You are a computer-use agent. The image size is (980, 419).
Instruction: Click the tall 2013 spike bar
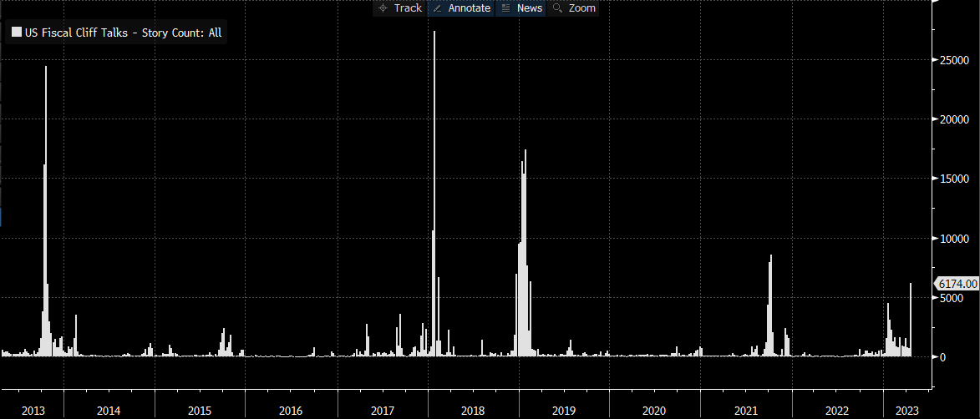point(46,211)
